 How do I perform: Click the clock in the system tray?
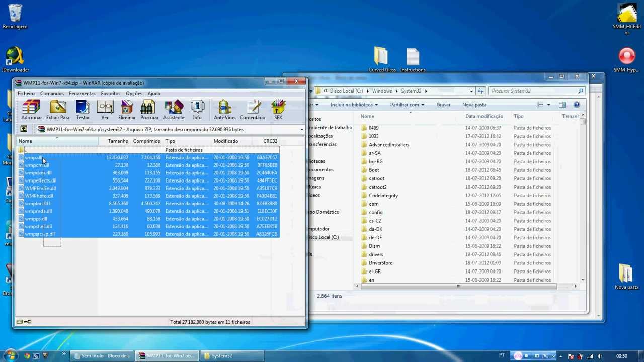pyautogui.click(x=622, y=356)
